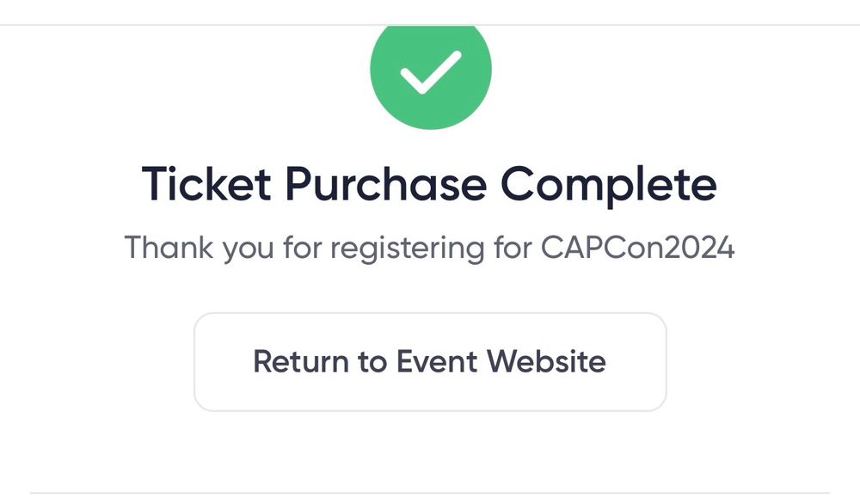Click the CAPCon2024 event name text
Screen dimensions: 860x504
tap(637, 248)
